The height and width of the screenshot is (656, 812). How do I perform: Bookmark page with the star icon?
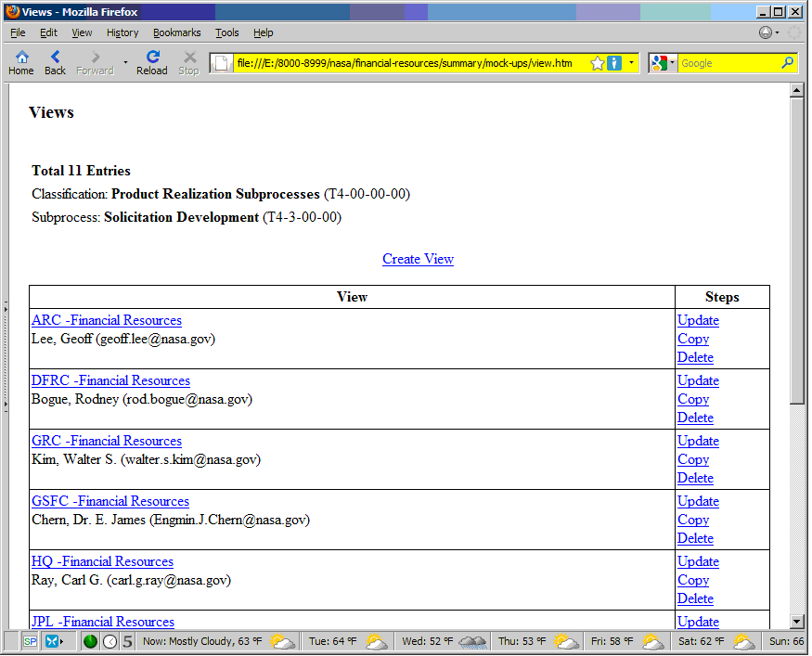597,63
